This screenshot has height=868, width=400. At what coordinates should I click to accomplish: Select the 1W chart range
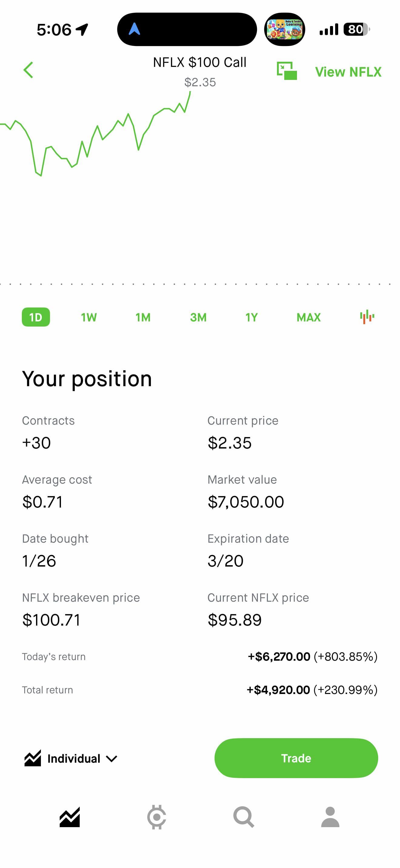pyautogui.click(x=89, y=317)
